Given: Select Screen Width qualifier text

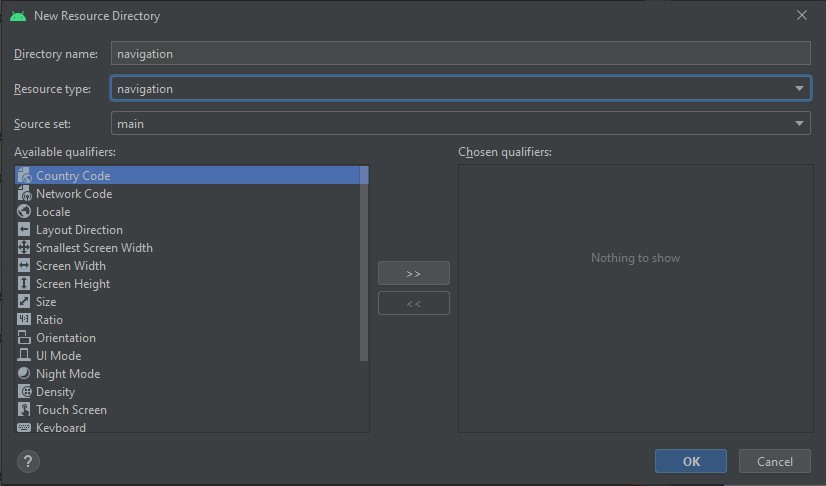Looking at the screenshot, I should point(71,265).
